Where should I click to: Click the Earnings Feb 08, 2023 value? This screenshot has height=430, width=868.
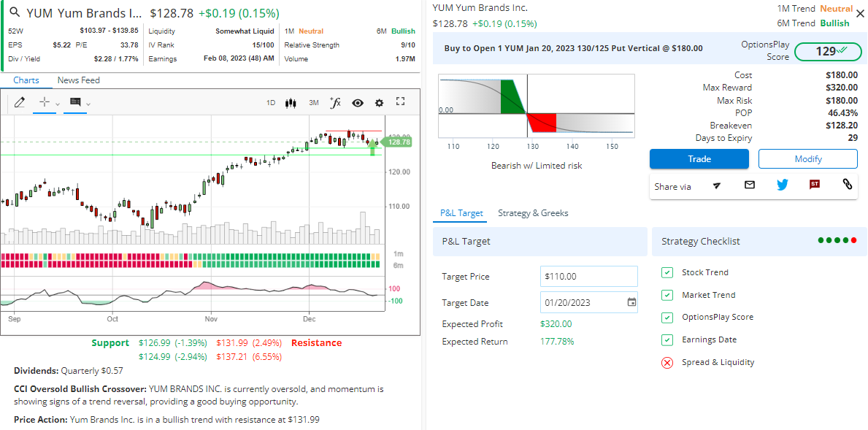[x=239, y=58]
